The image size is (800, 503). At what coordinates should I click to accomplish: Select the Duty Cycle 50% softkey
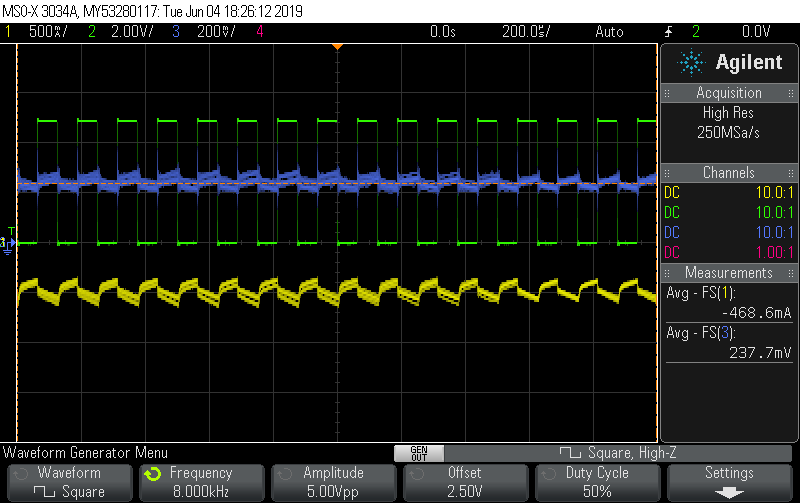click(x=597, y=482)
